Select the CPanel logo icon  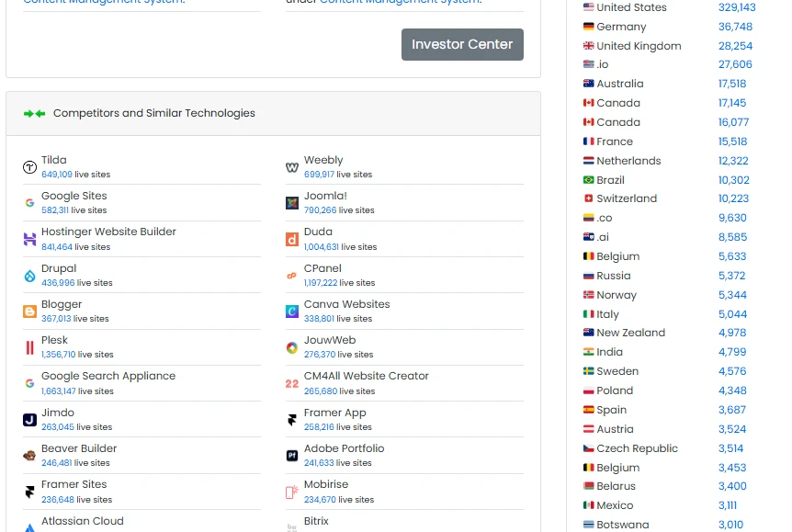293,276
